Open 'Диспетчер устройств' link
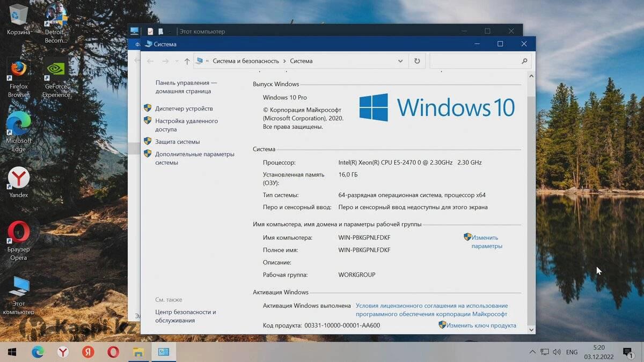 coord(184,108)
